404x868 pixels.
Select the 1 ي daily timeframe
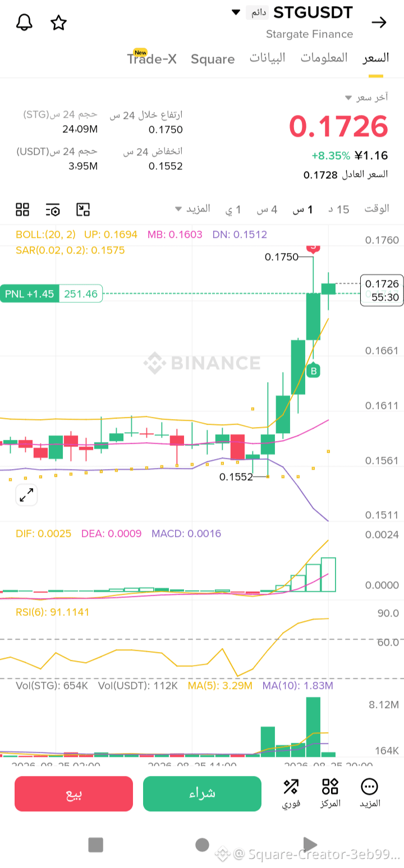tap(234, 209)
